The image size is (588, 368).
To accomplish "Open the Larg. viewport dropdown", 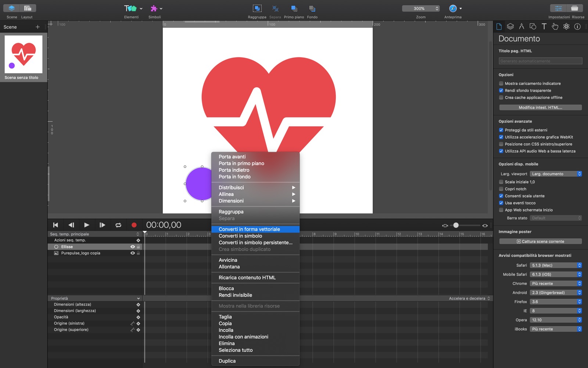I will tap(556, 174).
